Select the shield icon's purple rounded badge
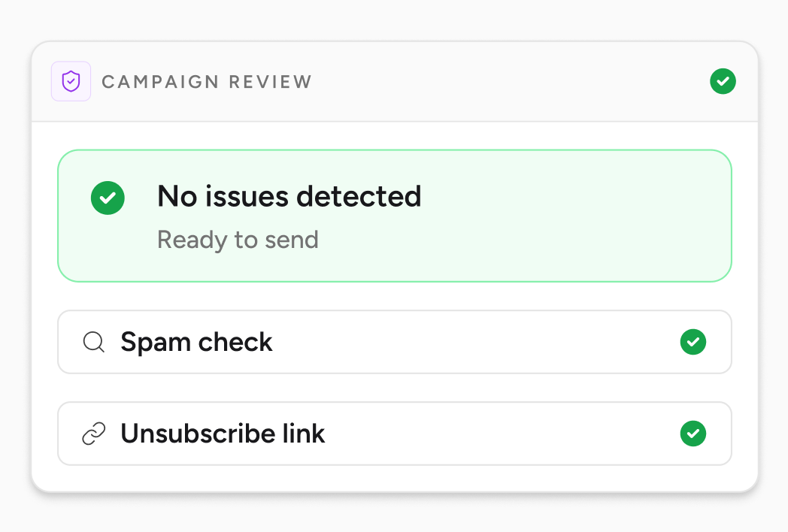The image size is (788, 532). 71,81
